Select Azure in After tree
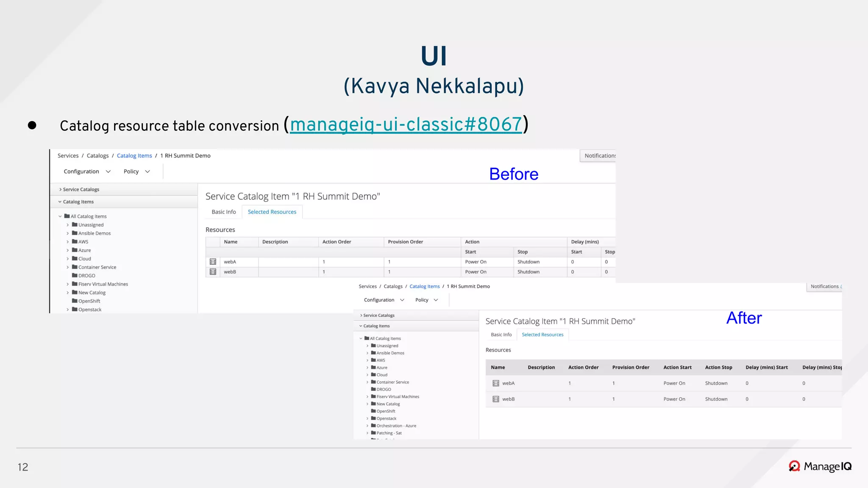This screenshot has width=868, height=488. [382, 368]
